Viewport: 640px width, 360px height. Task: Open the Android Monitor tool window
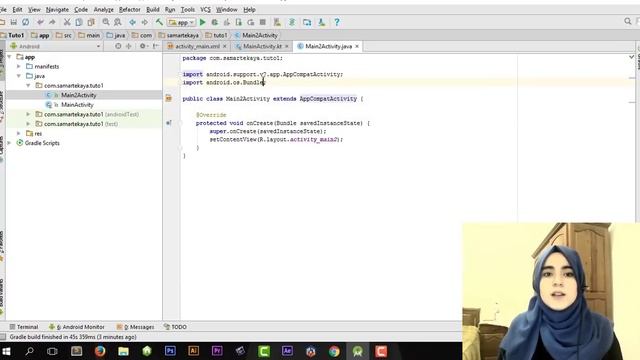point(77,327)
